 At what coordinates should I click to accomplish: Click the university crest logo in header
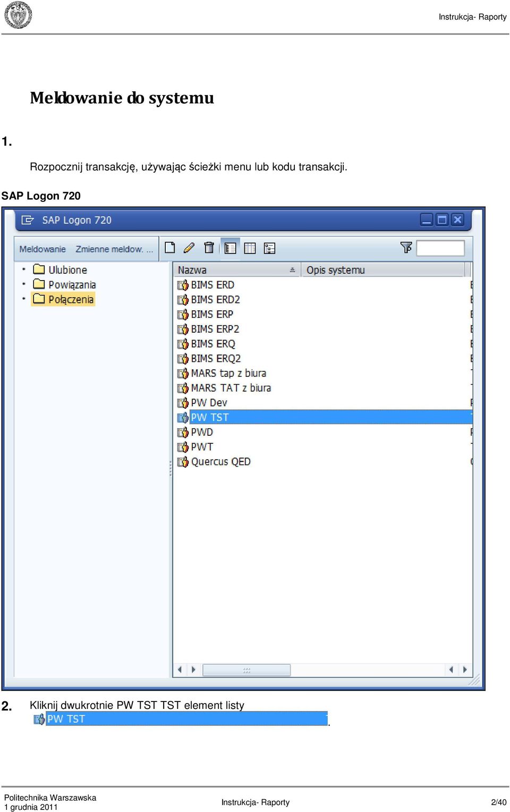point(19,15)
